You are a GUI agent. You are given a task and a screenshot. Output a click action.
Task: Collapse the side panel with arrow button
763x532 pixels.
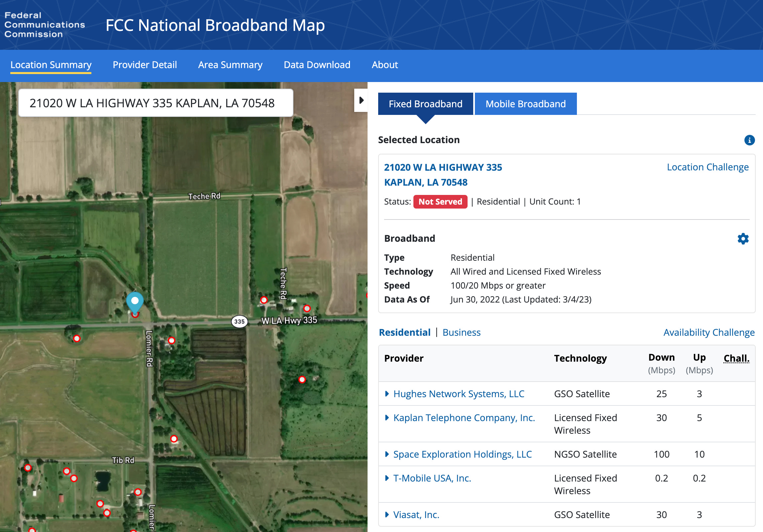[361, 100]
